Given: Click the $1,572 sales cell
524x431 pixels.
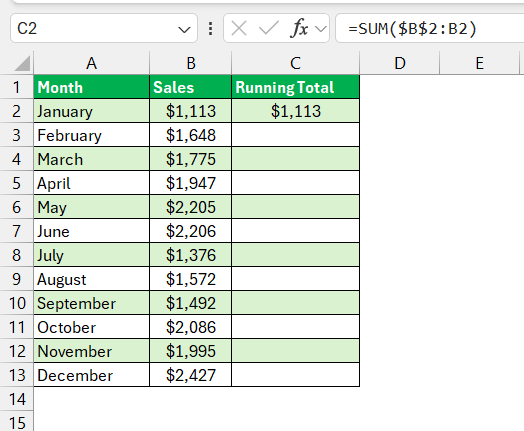Looking at the screenshot, I should point(190,279).
